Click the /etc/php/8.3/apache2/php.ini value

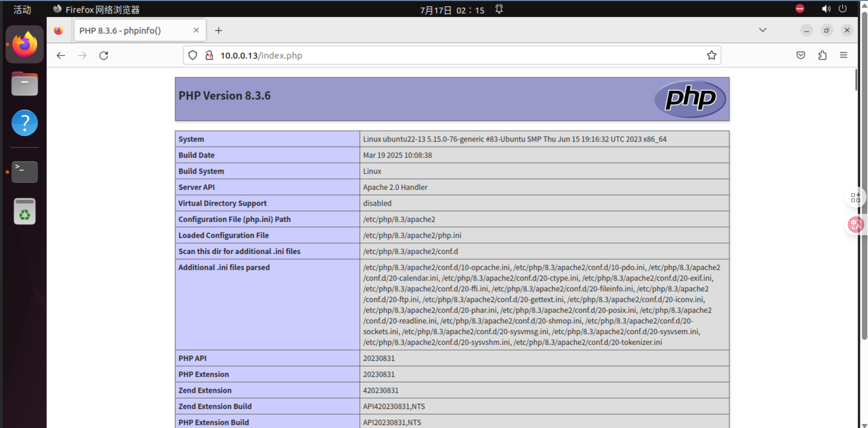point(412,235)
